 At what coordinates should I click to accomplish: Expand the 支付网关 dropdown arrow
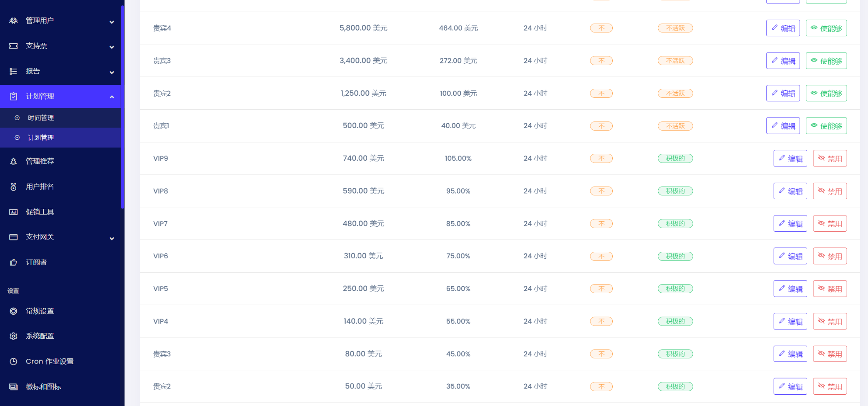click(x=112, y=238)
